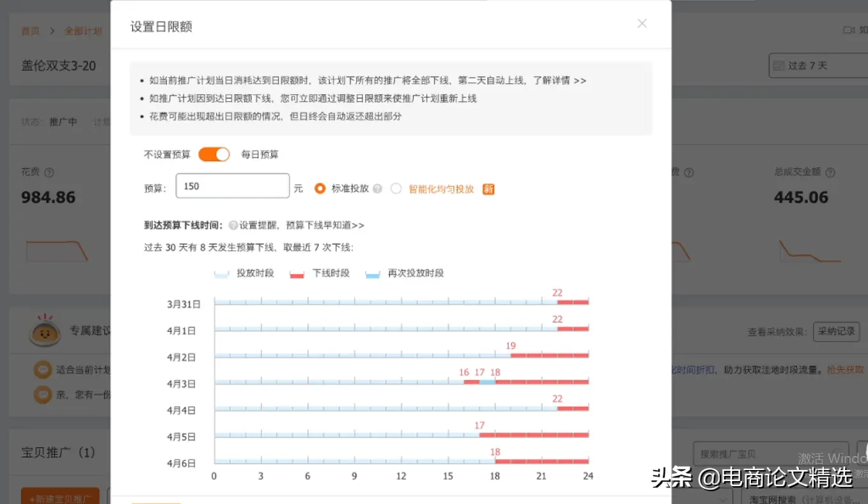Close the 设置日限额 dialog

[x=642, y=24]
